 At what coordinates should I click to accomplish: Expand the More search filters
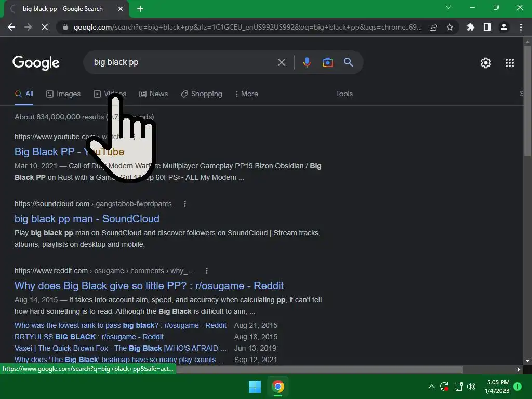pyautogui.click(x=247, y=94)
